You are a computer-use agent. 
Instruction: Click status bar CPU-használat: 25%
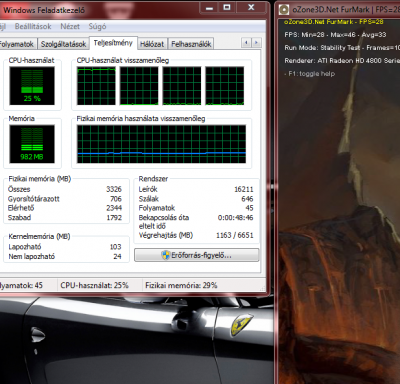pyautogui.click(x=94, y=285)
